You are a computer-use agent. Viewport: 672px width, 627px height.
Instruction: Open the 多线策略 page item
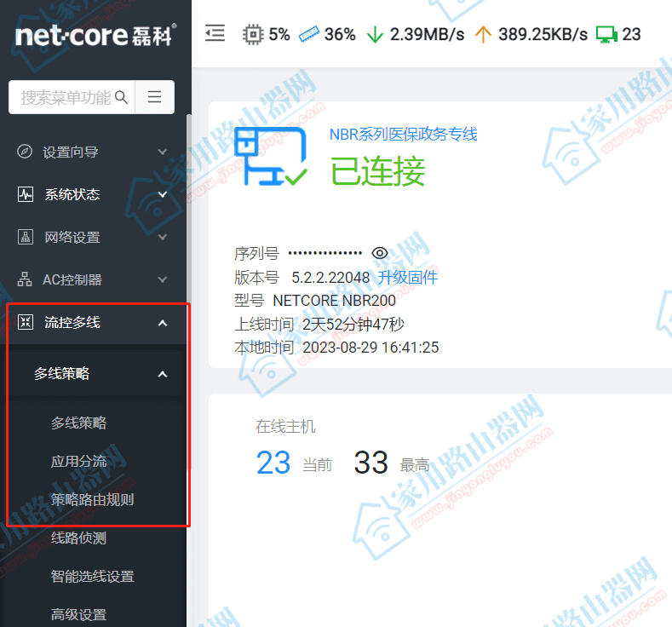point(79,423)
